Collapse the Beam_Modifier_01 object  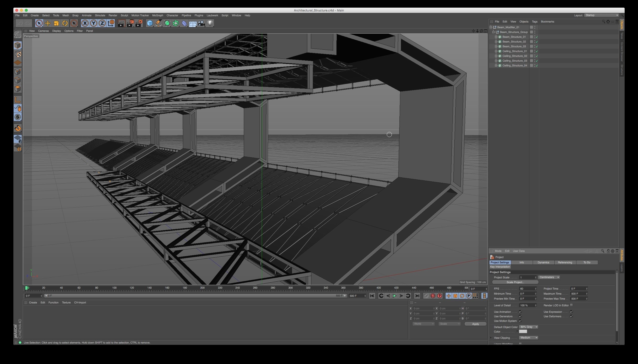tap(491, 27)
